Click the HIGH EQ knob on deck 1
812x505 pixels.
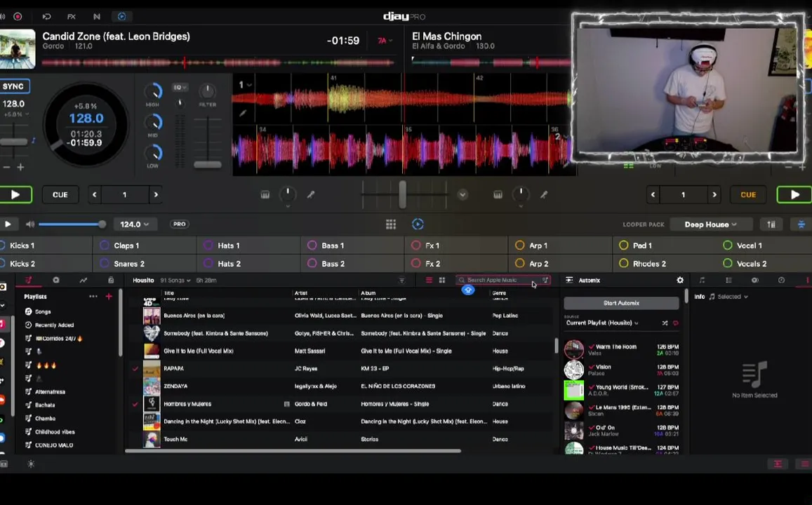(153, 92)
